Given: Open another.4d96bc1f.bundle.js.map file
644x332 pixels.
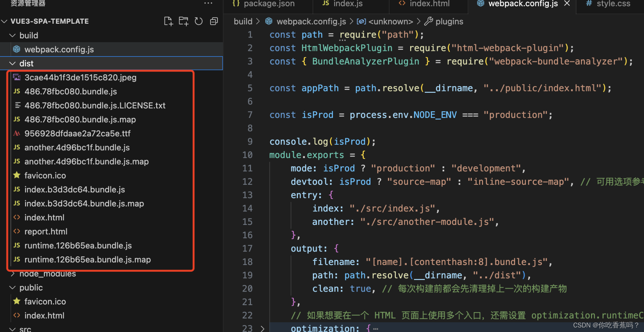Looking at the screenshot, I should point(86,161).
